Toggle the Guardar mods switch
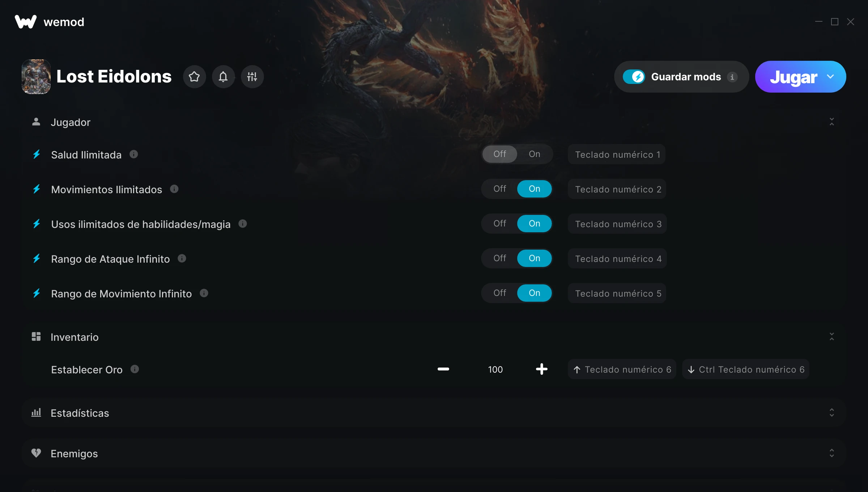Image resolution: width=868 pixels, height=492 pixels. tap(634, 77)
